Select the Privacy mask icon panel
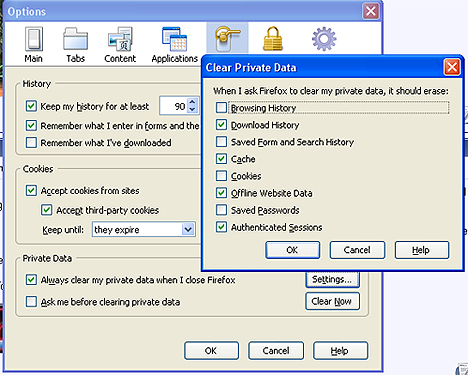The image size is (468, 375). 227,38
